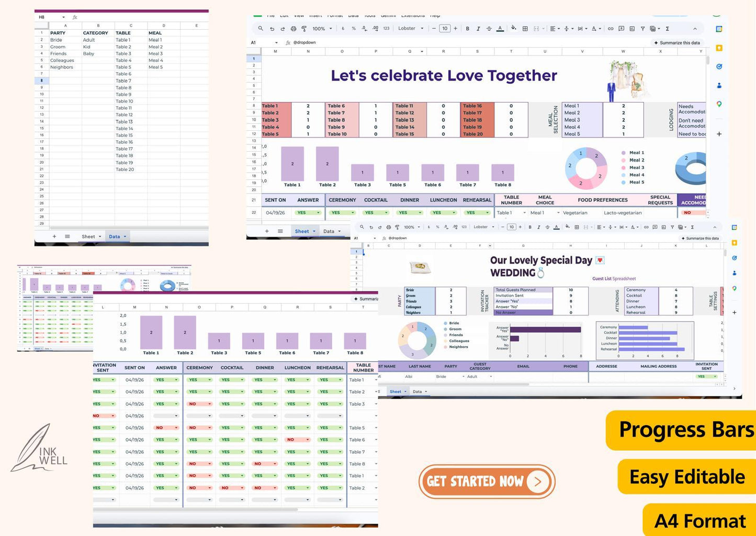This screenshot has width=756, height=536.
Task: Click the Bride cell in Data sheet
Action: coord(65,40)
